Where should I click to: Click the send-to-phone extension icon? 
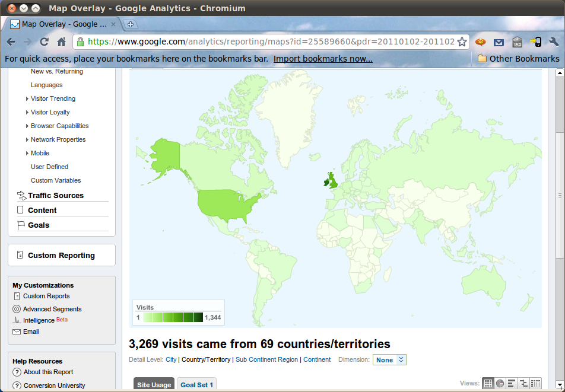536,42
